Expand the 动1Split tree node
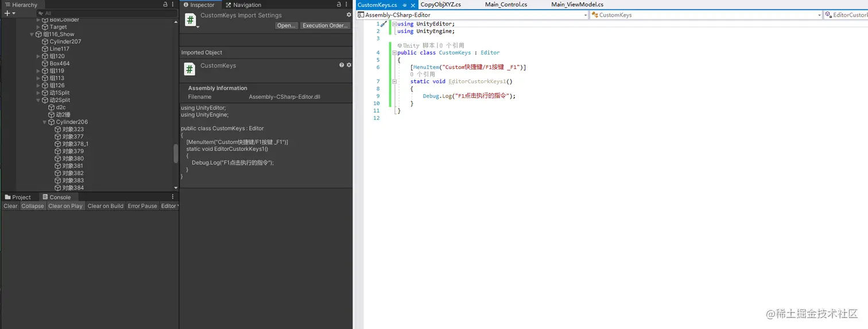 [x=38, y=93]
